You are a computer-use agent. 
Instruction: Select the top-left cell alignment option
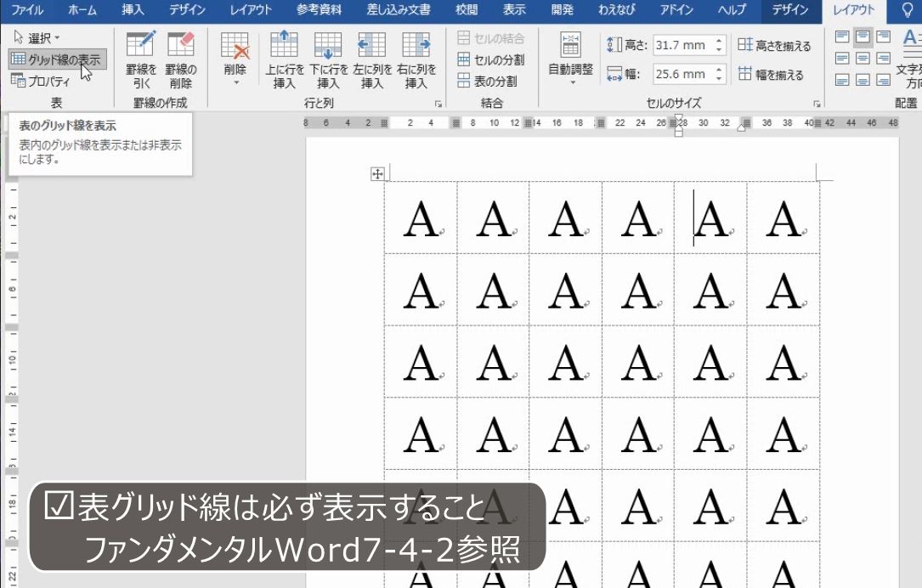click(x=842, y=36)
